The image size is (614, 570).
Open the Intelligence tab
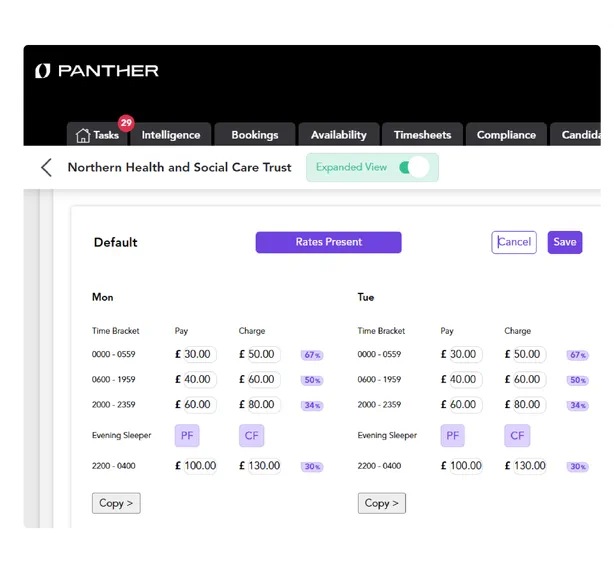(x=171, y=135)
